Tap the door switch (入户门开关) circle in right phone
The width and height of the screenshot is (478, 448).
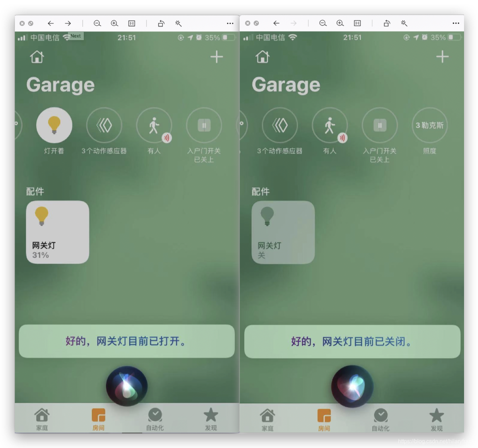tap(380, 125)
